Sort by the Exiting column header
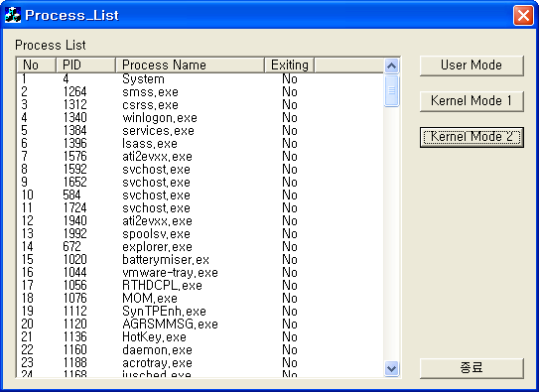539x392 pixels. coord(290,65)
